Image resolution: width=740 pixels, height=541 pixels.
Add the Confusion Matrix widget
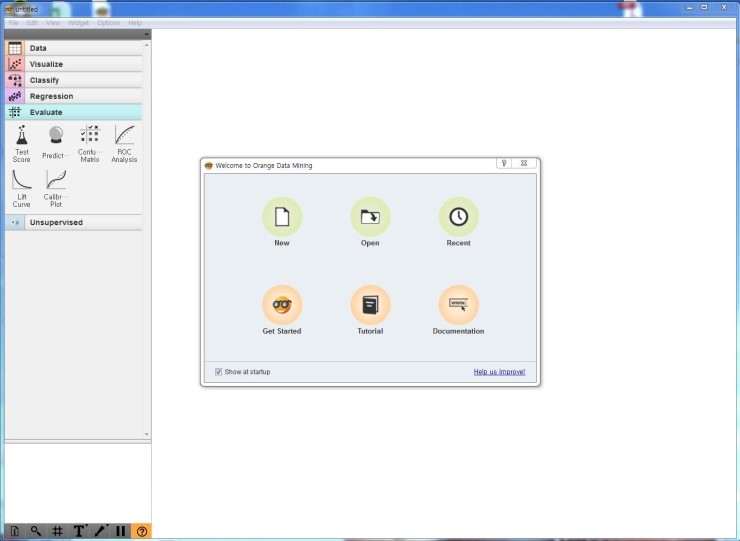pos(90,144)
